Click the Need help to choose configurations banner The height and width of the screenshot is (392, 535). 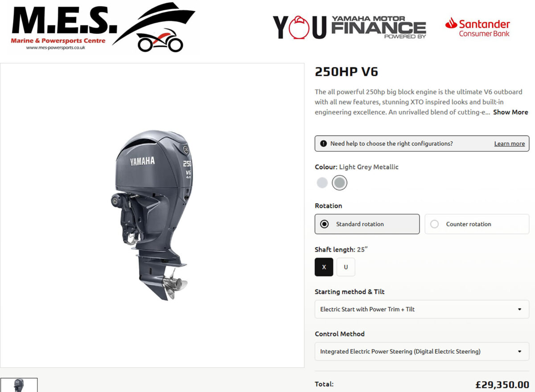pos(422,143)
